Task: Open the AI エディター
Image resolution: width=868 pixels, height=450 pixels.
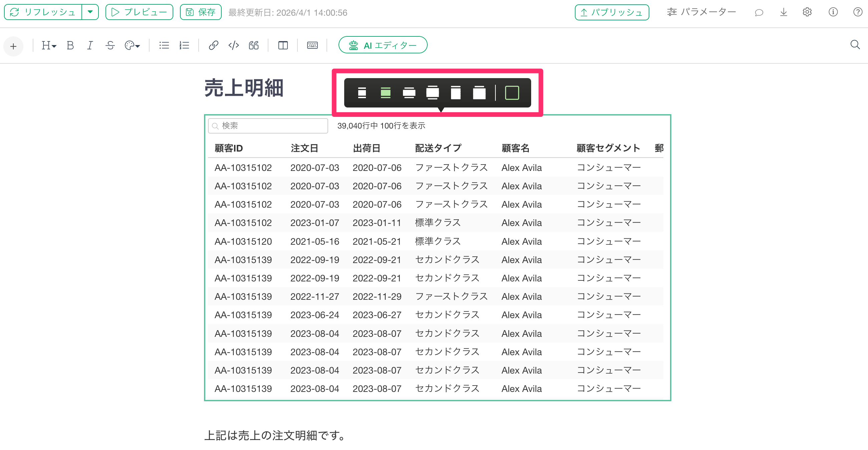Action: point(383,45)
